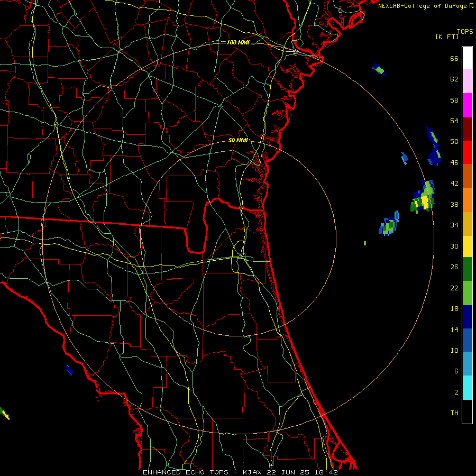Pick the magenta band in the legend
This screenshot has width=476, height=476.
467,105
